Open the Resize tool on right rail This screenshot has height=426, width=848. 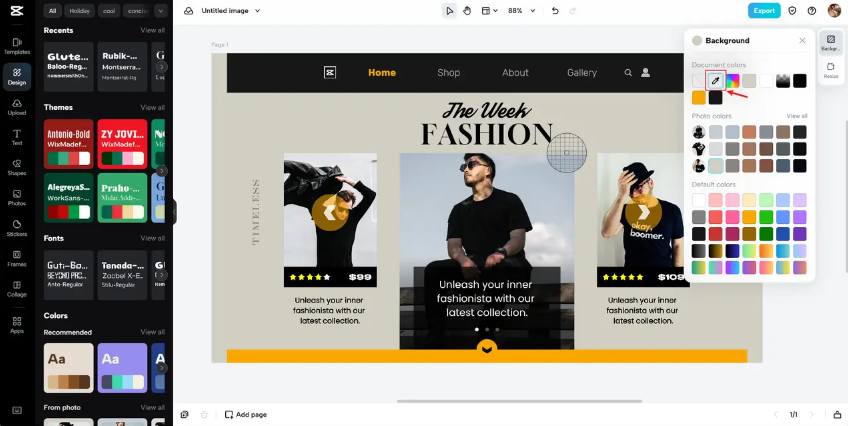coord(831,70)
